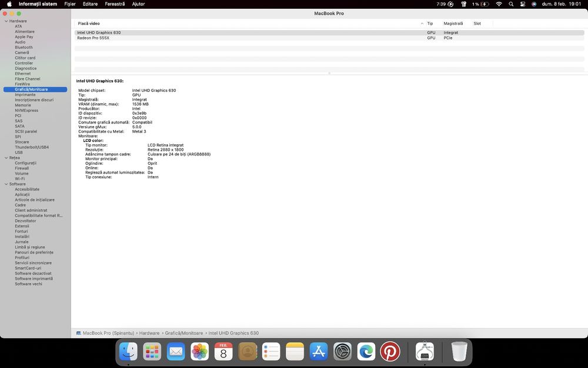Open the Editare menu
The height and width of the screenshot is (368, 588).
click(90, 4)
